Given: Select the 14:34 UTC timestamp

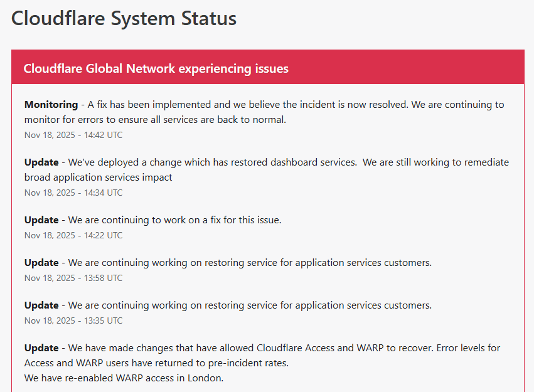Looking at the screenshot, I should 73,193.
